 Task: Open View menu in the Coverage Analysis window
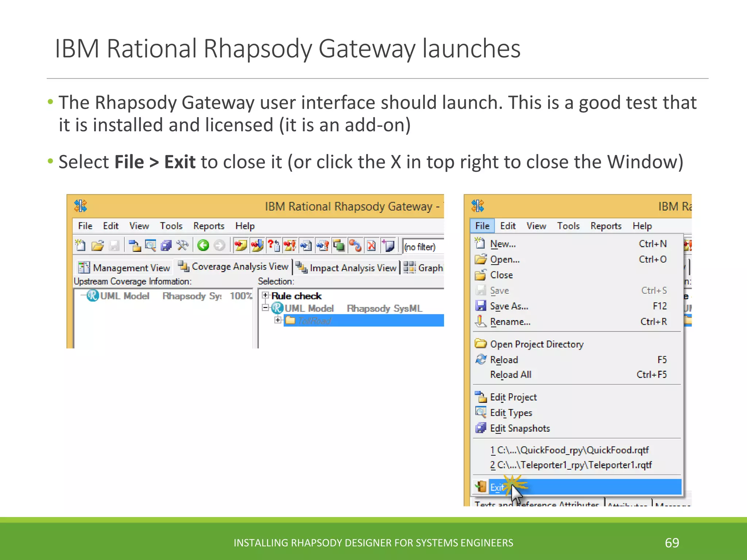(x=139, y=226)
